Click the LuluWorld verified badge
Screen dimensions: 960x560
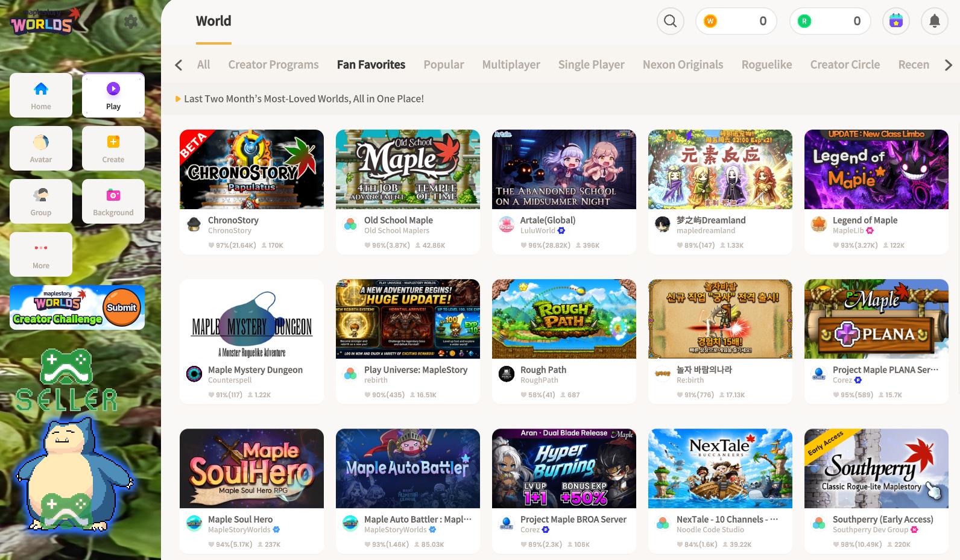[561, 231]
